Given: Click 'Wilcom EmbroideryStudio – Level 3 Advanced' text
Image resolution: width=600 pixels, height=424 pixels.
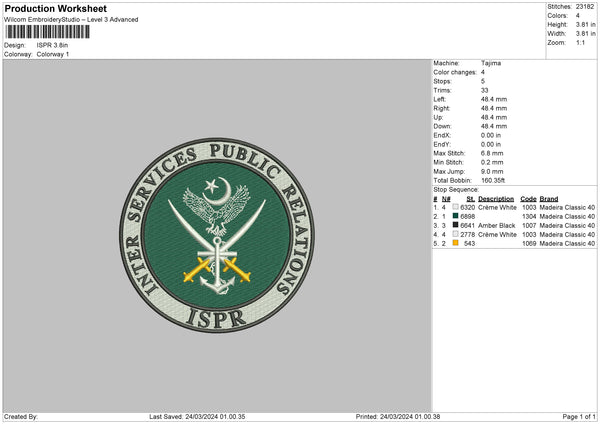Looking at the screenshot, I should (71, 20).
